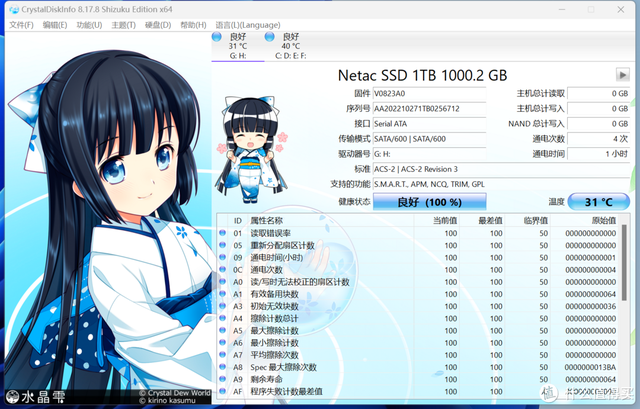Click the drive letter field G: H:

pos(429,154)
